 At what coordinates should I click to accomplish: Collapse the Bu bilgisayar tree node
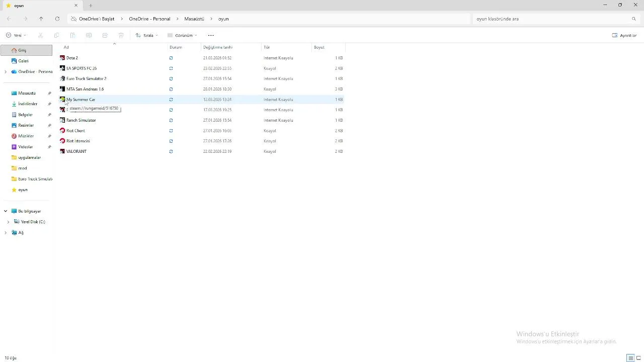tap(6, 211)
